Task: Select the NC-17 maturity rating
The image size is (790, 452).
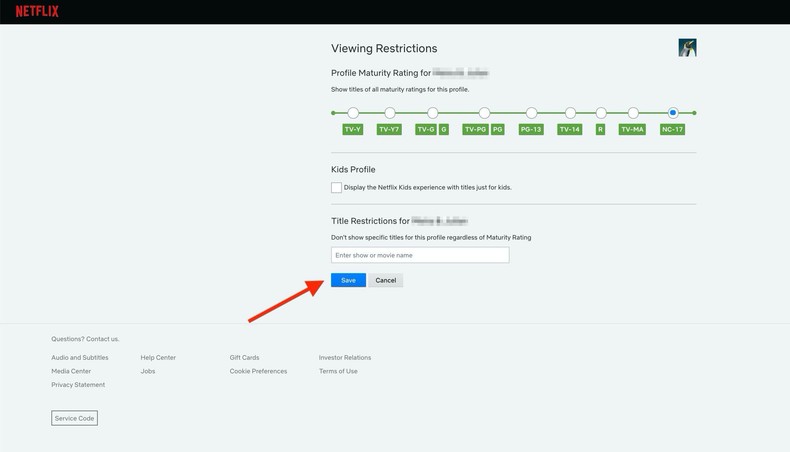Action: pyautogui.click(x=673, y=113)
